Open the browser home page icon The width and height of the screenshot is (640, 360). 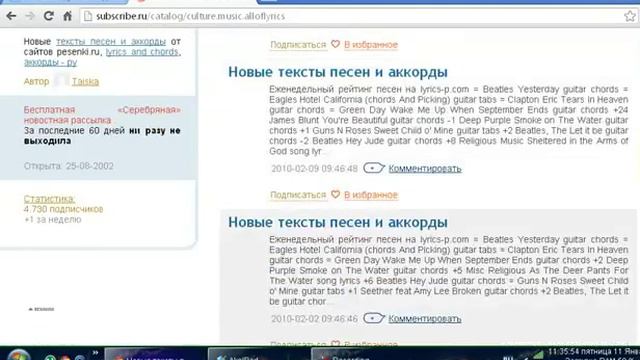click(x=67, y=16)
